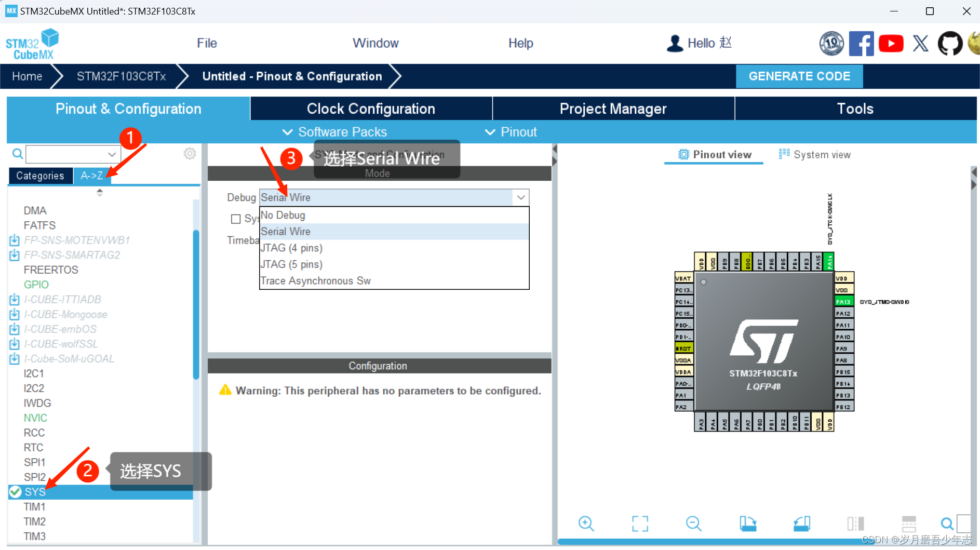Screen dimensions: 980x550
Task: Click the NRST pin on the chip
Action: click(x=684, y=348)
